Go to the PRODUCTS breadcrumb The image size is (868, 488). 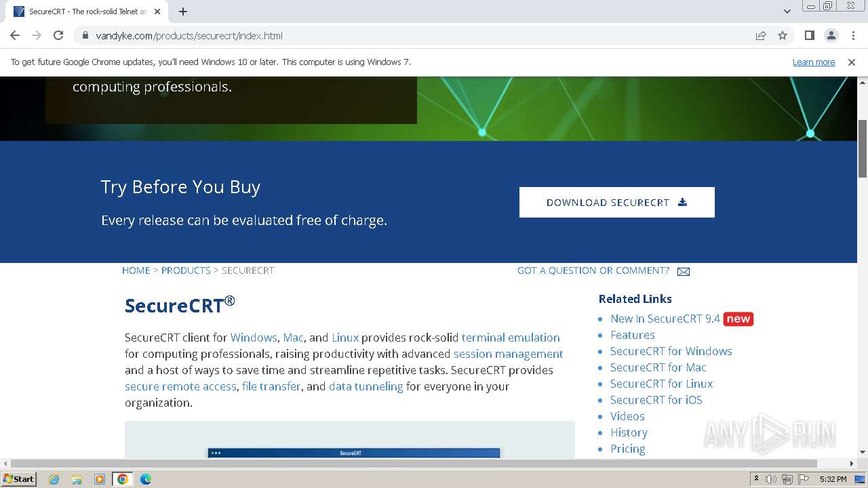point(186,270)
